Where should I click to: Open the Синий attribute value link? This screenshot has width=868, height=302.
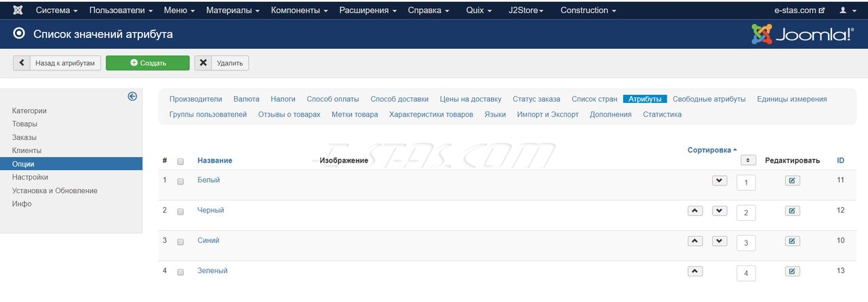(x=208, y=240)
